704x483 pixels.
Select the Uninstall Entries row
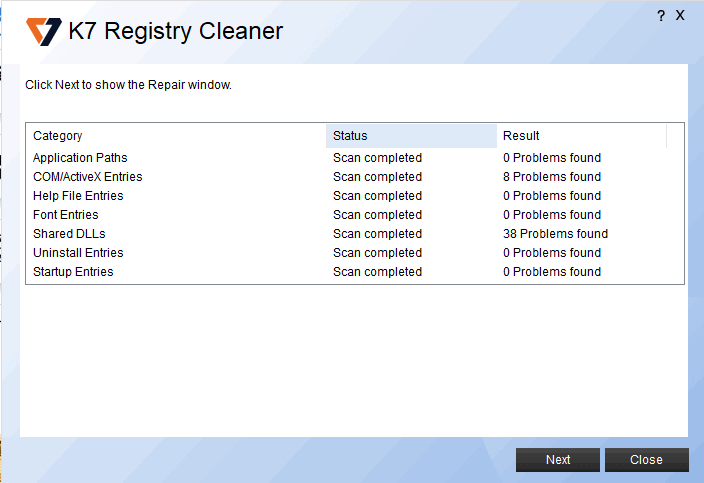[355, 253]
